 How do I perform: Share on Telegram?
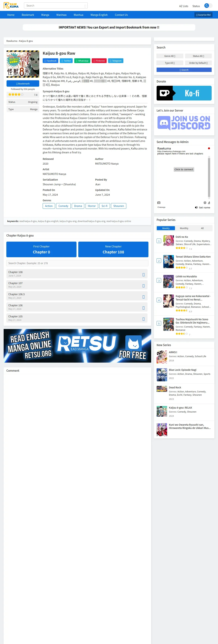point(116,61)
